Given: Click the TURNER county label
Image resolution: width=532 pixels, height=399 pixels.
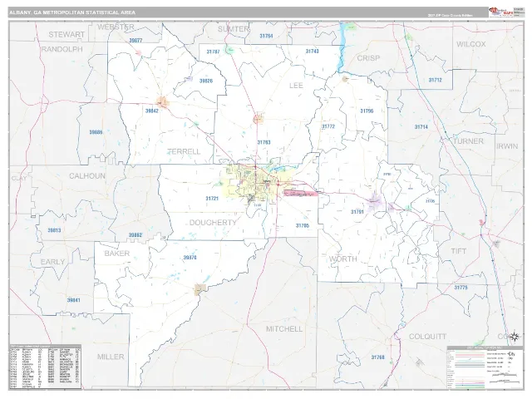Looking at the screenshot, I should [468, 141].
